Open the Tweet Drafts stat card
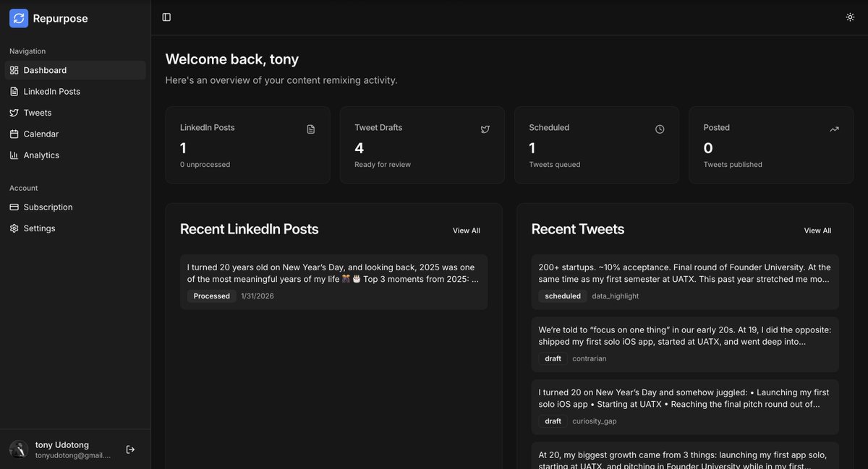The image size is (868, 469). tap(422, 145)
